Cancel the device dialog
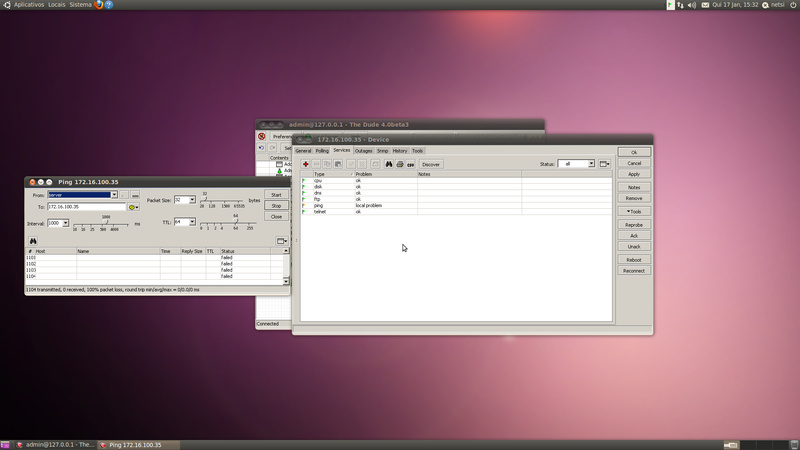The image size is (800, 450). pyautogui.click(x=634, y=163)
